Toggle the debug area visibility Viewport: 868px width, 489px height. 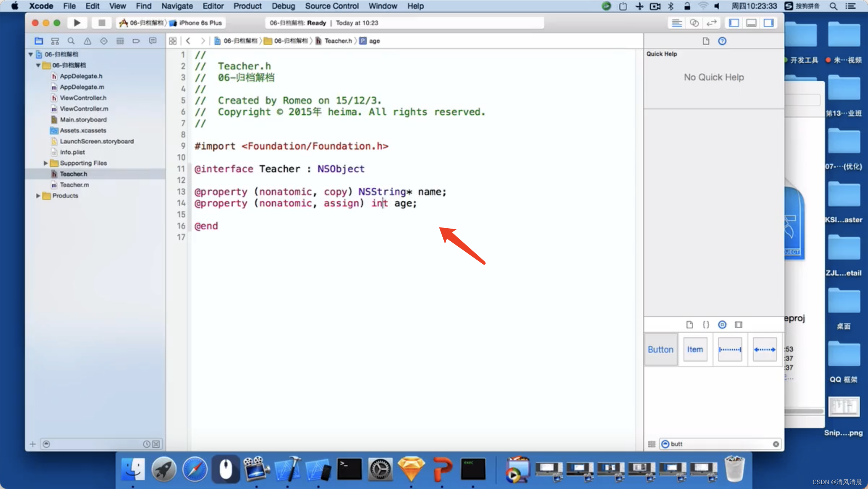[x=751, y=23]
